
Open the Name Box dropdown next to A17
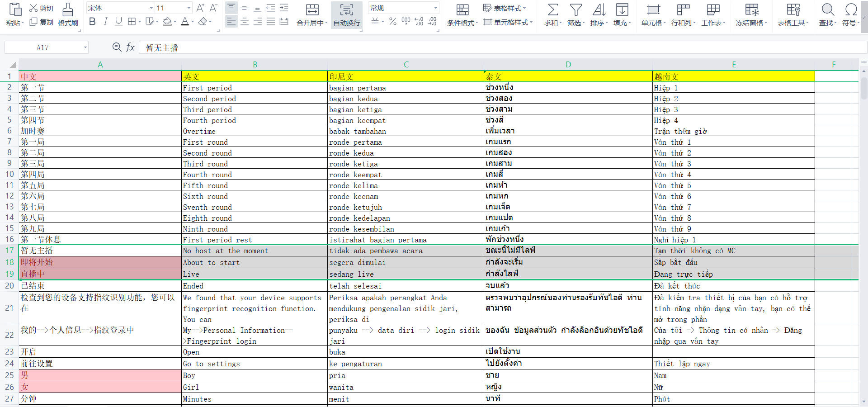[x=85, y=47]
